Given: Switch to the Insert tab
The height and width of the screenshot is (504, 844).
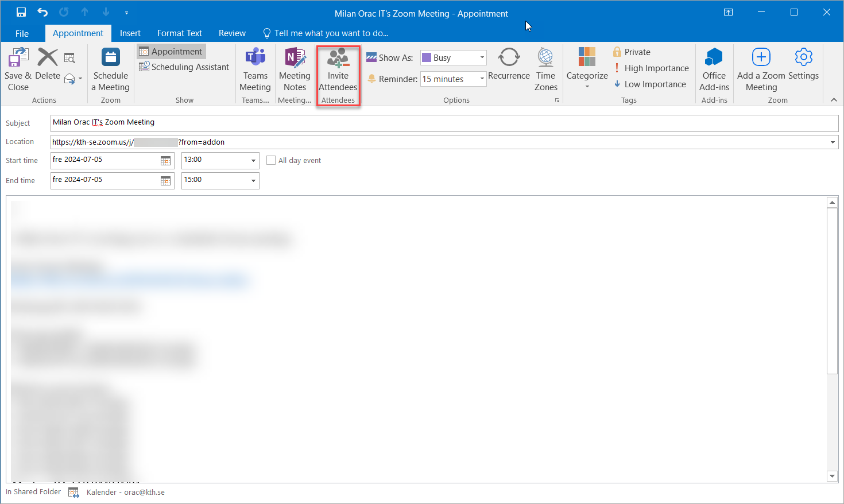Looking at the screenshot, I should point(130,33).
